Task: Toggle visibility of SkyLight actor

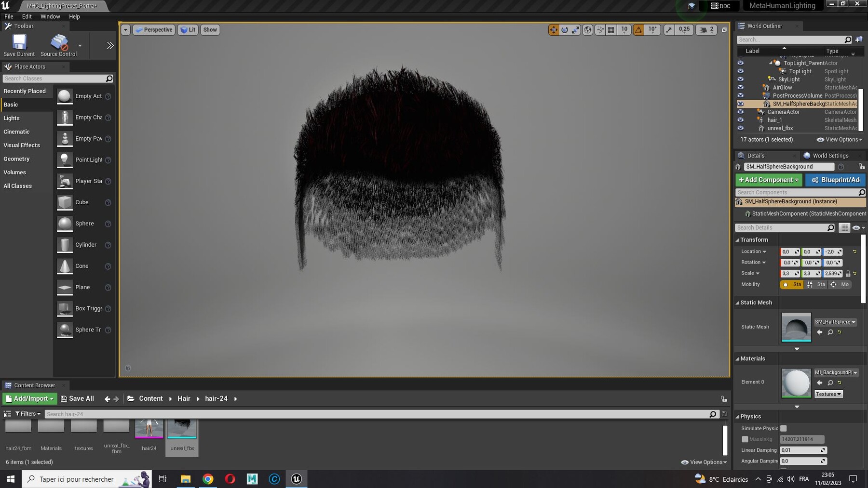Action: (x=740, y=79)
